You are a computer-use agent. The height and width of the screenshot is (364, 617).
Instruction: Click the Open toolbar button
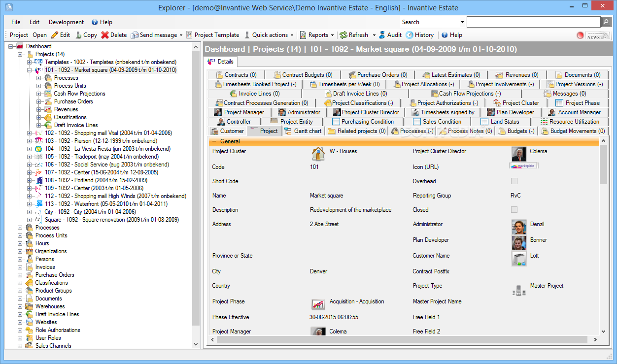tap(40, 35)
